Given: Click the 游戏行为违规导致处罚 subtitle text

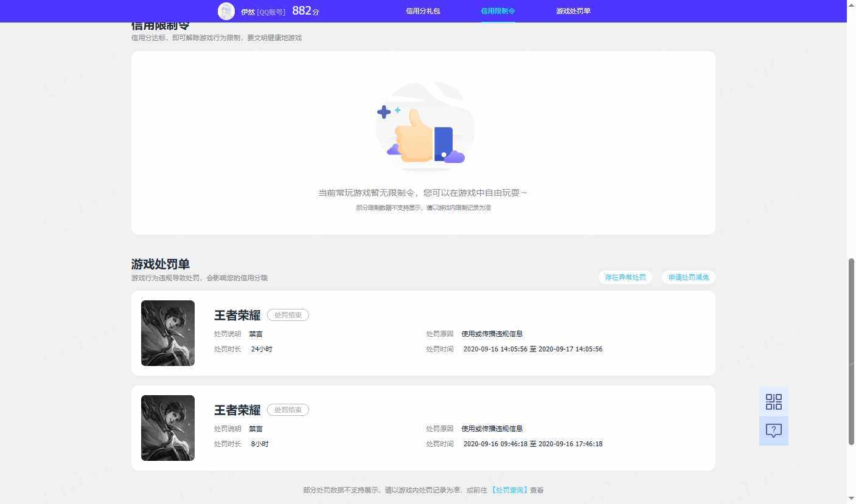Looking at the screenshot, I should tap(200, 278).
